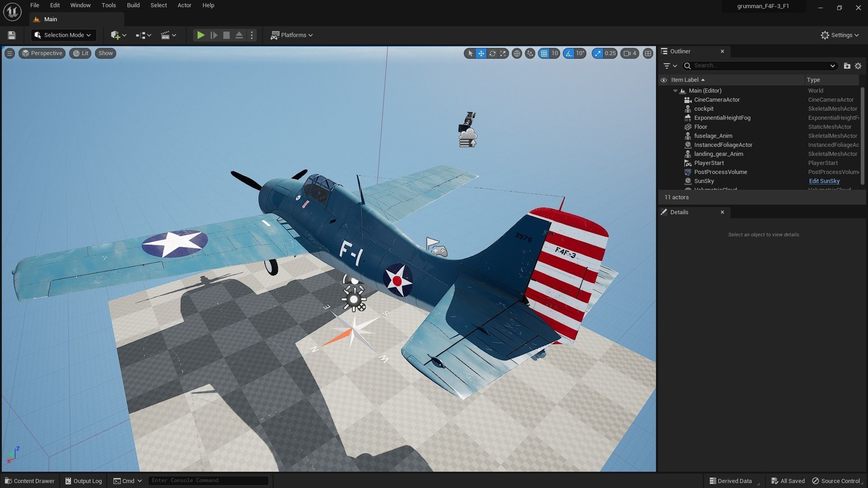The height and width of the screenshot is (488, 868).
Task: Toggle scale snapping in viewport toolbar
Action: (598, 53)
